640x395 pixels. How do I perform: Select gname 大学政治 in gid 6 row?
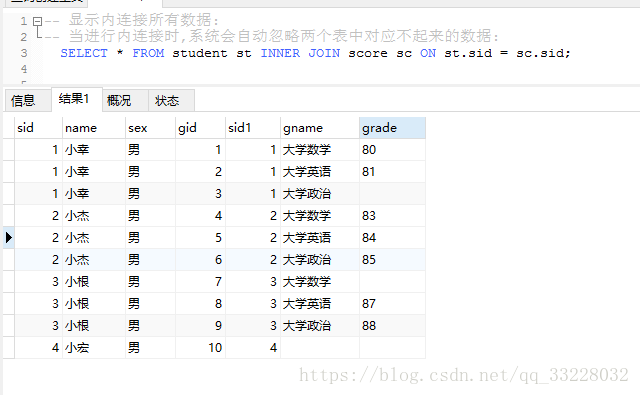[x=320, y=260]
